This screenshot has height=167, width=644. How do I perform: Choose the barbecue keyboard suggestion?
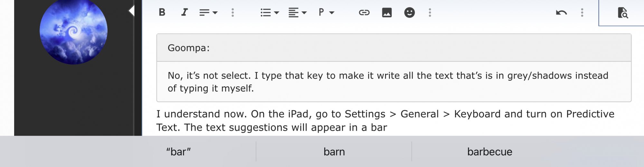(x=489, y=152)
